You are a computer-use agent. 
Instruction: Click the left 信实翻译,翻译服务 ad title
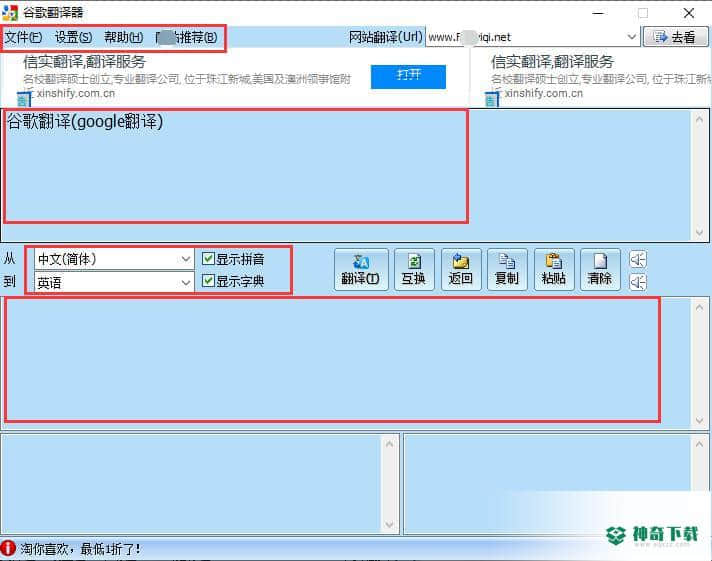coord(84,61)
